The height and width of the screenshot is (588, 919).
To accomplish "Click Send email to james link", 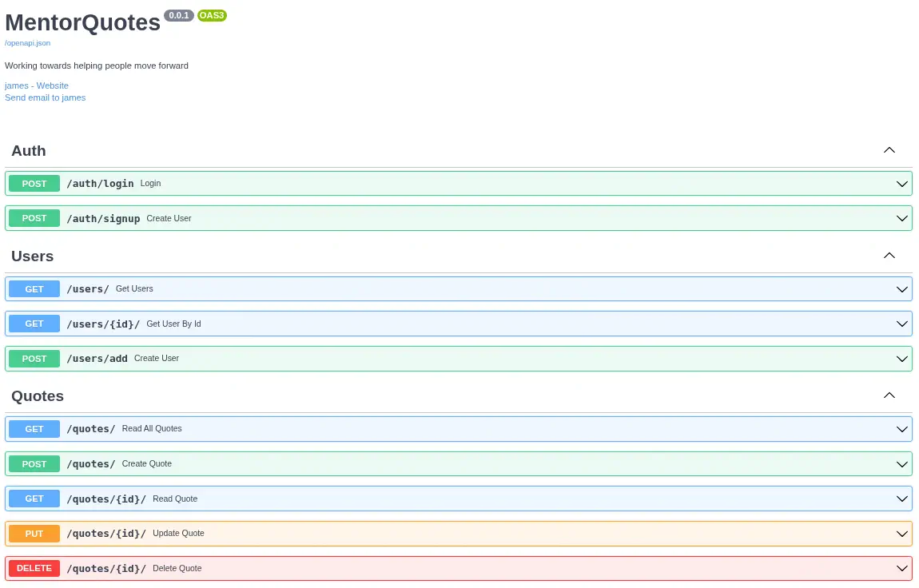I will click(45, 97).
